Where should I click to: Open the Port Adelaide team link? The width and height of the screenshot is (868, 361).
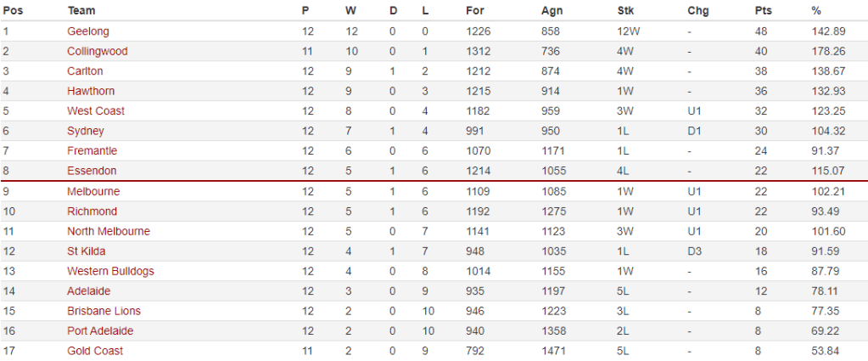(100, 331)
